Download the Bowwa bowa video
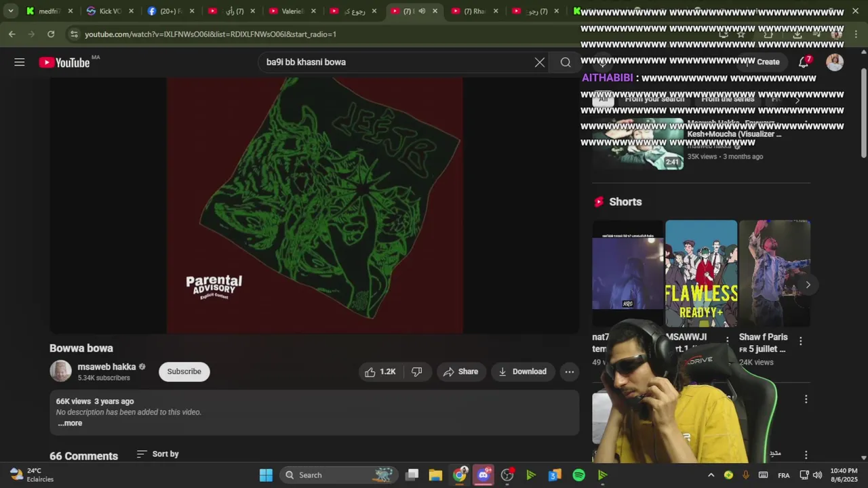 click(x=522, y=371)
